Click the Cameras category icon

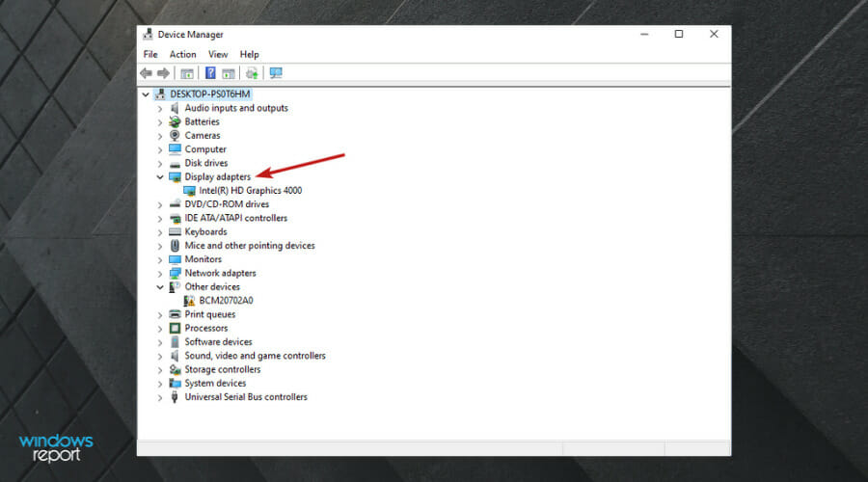click(x=175, y=136)
